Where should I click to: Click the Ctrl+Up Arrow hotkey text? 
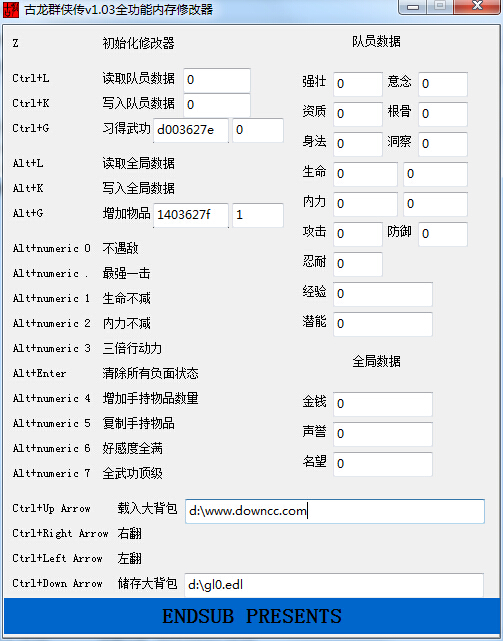pyautogui.click(x=51, y=509)
